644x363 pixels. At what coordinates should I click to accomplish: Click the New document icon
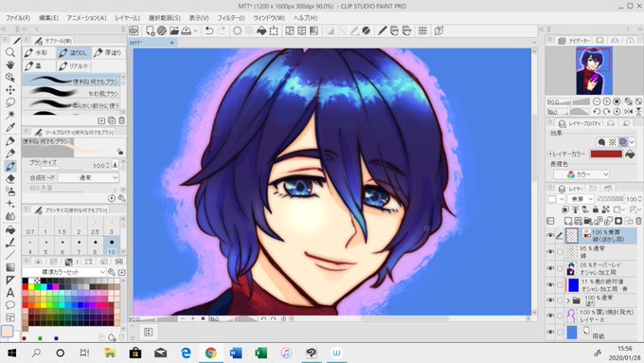coord(150,31)
